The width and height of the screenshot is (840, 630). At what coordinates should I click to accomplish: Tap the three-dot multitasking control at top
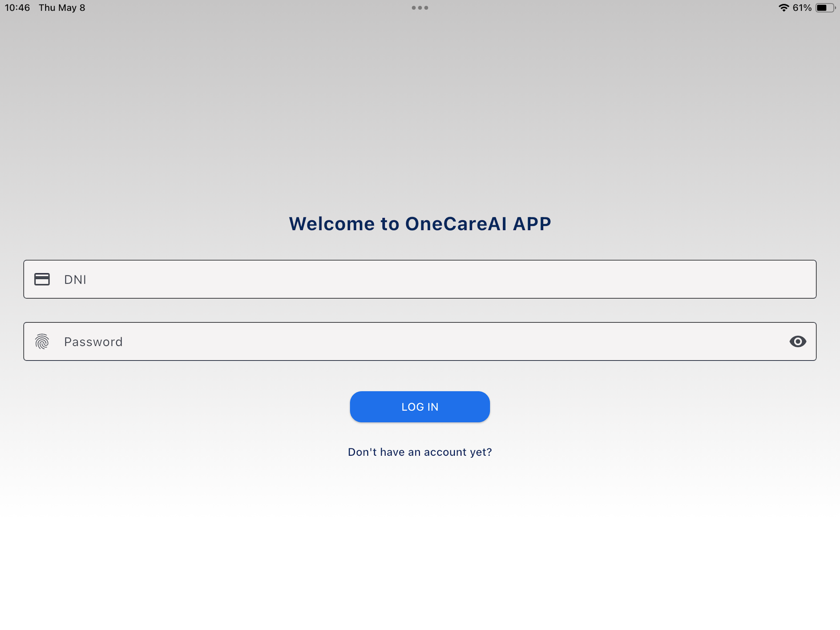[420, 8]
